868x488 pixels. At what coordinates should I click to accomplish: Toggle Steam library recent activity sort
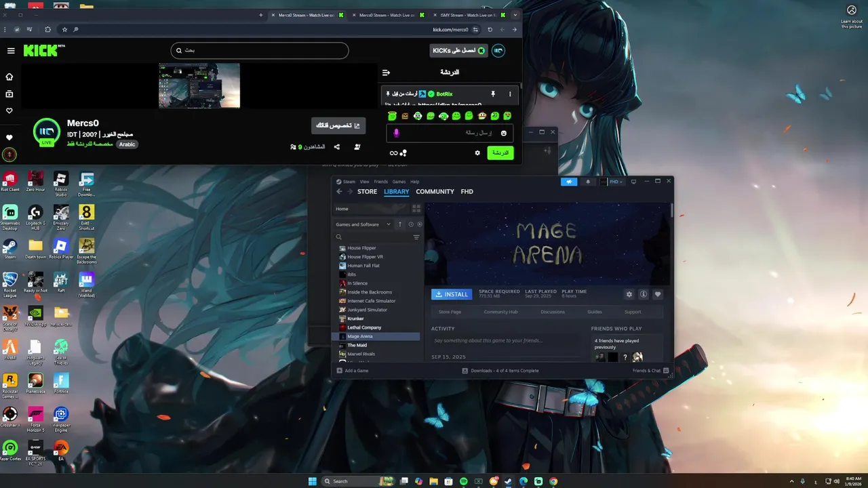[411, 224]
